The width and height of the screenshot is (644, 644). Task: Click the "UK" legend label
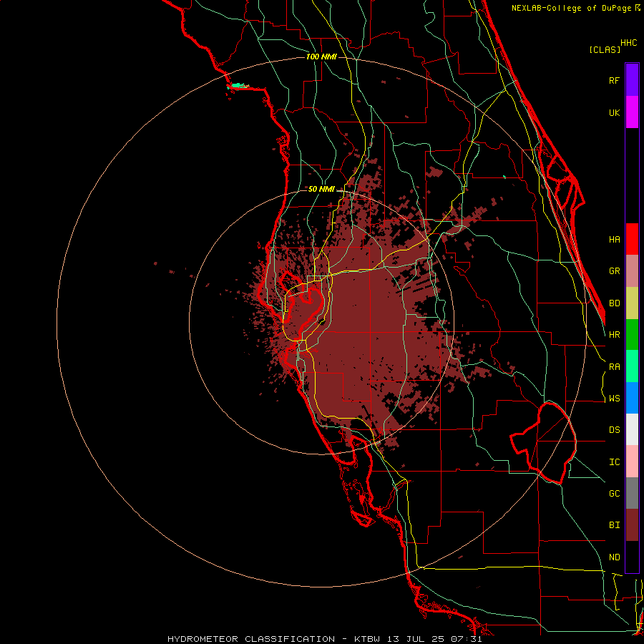pyautogui.click(x=614, y=112)
